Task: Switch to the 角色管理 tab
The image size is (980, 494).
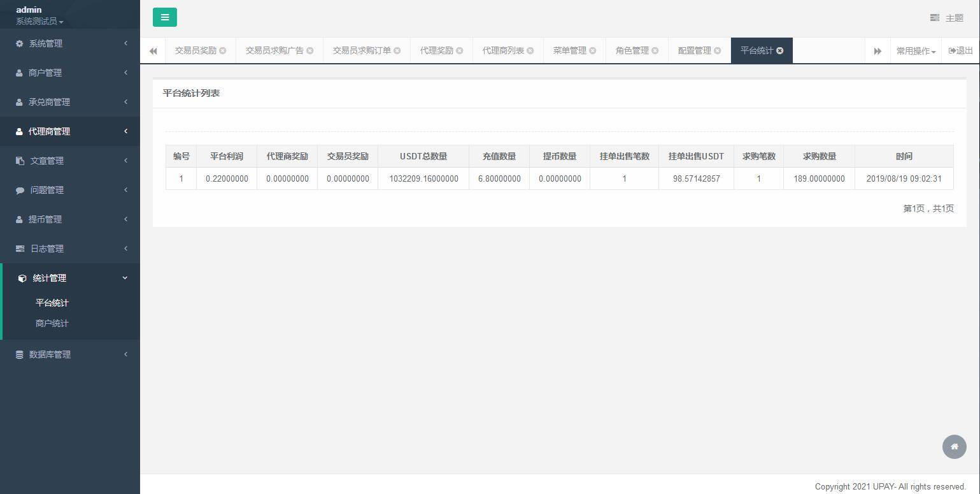Action: 632,50
